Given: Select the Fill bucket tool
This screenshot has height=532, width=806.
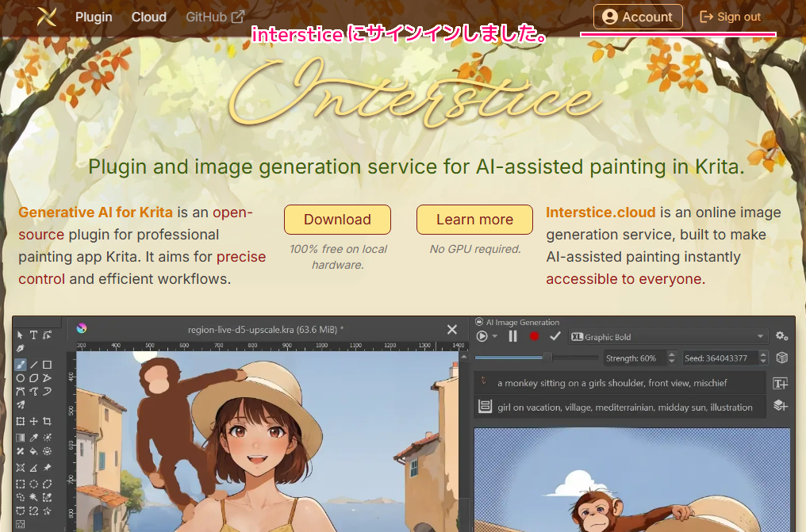Looking at the screenshot, I should point(33,451).
